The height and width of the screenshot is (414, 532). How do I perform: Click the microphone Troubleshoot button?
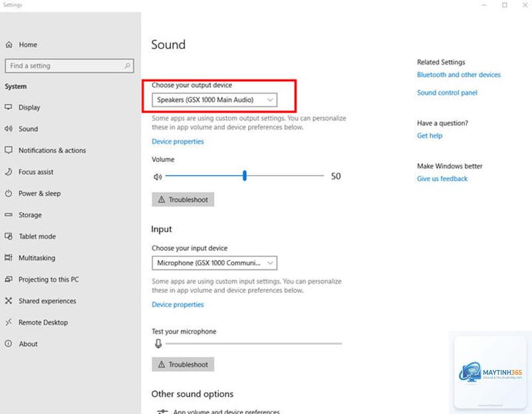pos(183,364)
